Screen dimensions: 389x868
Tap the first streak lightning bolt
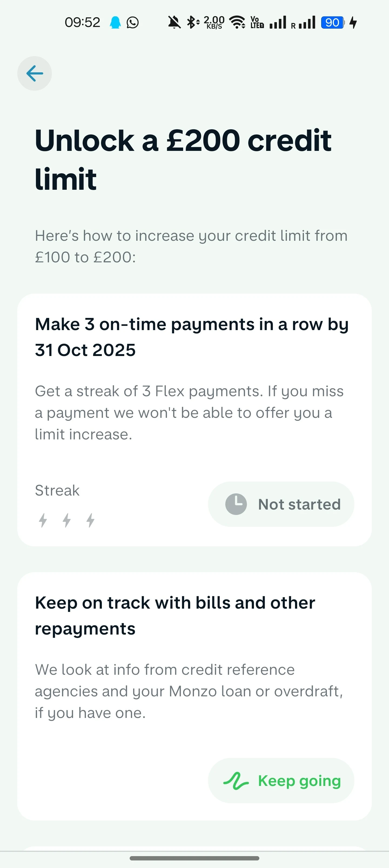click(x=43, y=520)
